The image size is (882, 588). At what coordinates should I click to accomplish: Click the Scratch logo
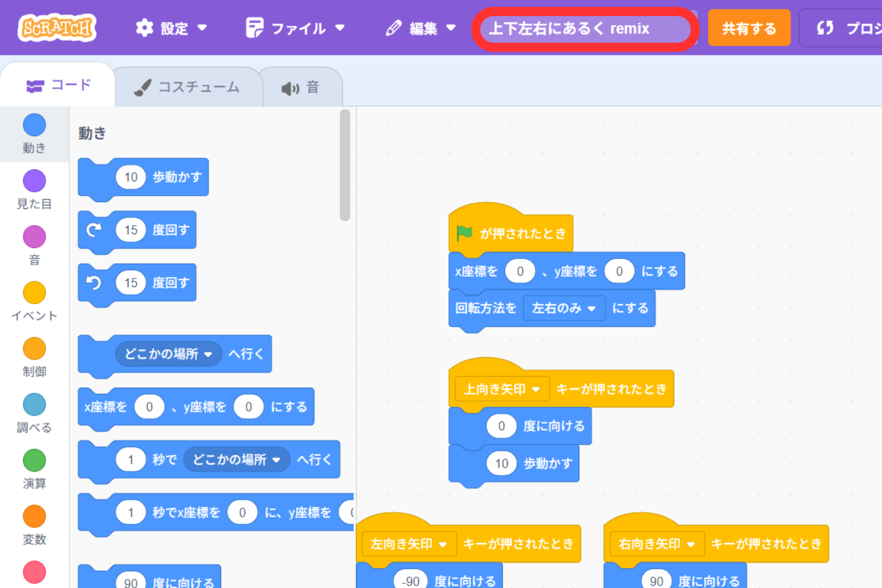pyautogui.click(x=56, y=27)
